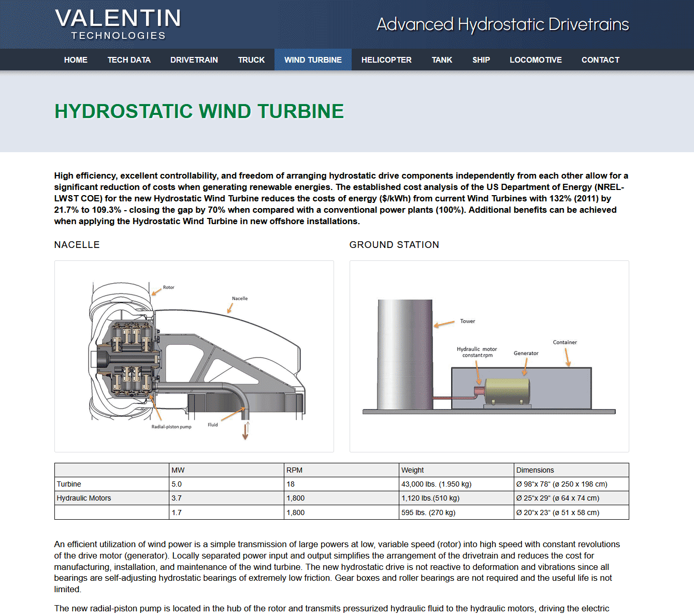Open the SHIP menu item
The image size is (694, 616).
481,60
